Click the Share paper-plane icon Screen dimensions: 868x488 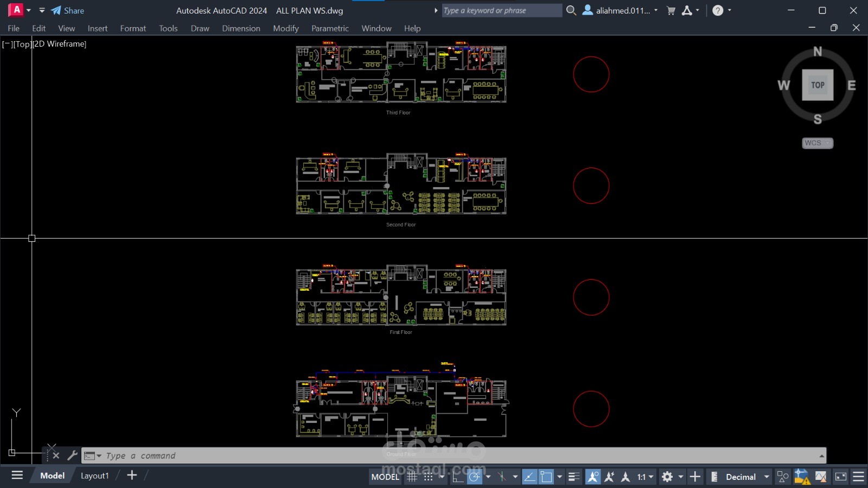click(x=56, y=10)
